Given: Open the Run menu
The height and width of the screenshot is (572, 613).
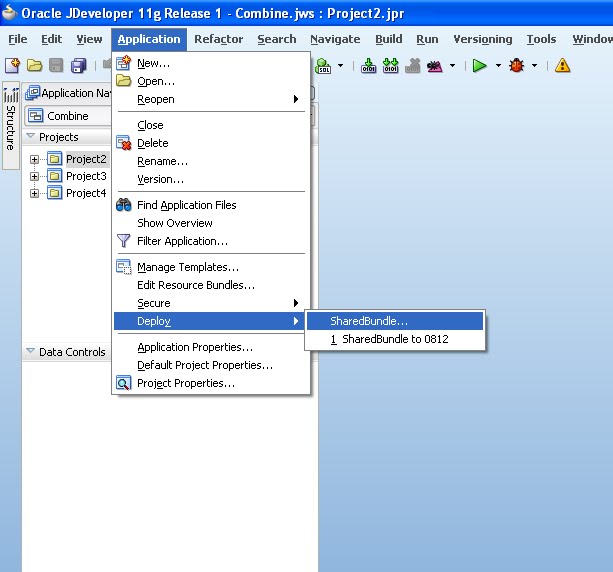Looking at the screenshot, I should [427, 39].
